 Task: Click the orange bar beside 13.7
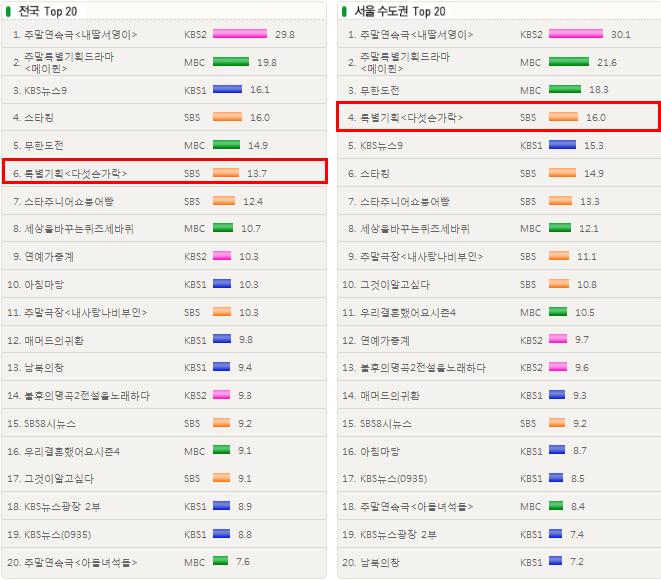[x=226, y=172]
